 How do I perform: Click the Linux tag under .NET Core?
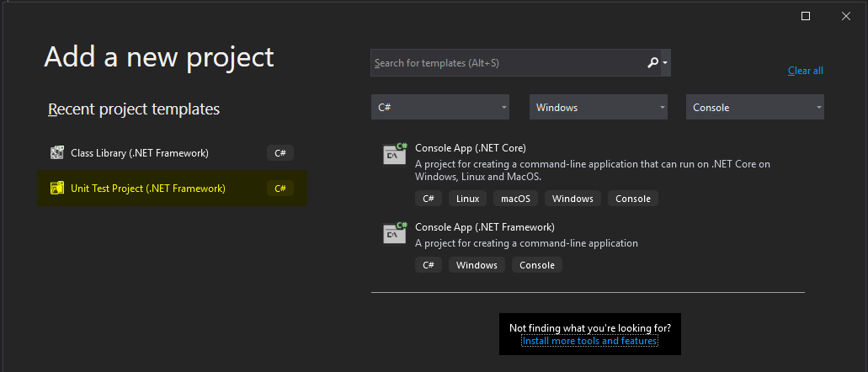click(x=468, y=198)
